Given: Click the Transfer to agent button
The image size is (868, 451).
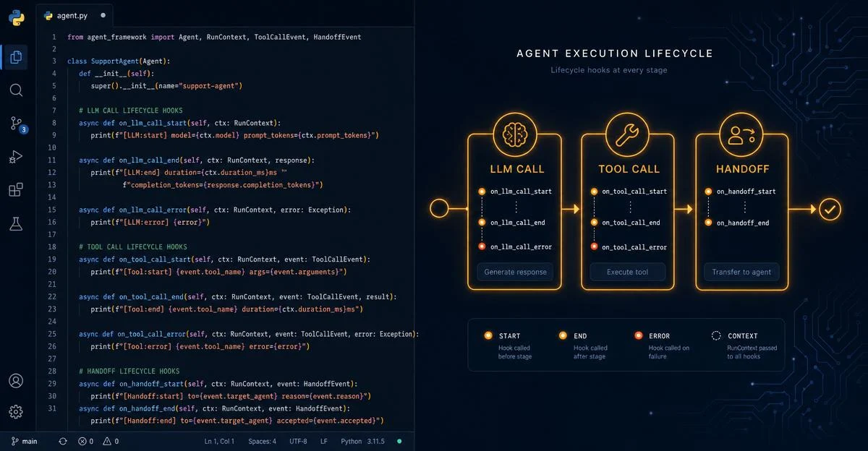Looking at the screenshot, I should [x=741, y=272].
